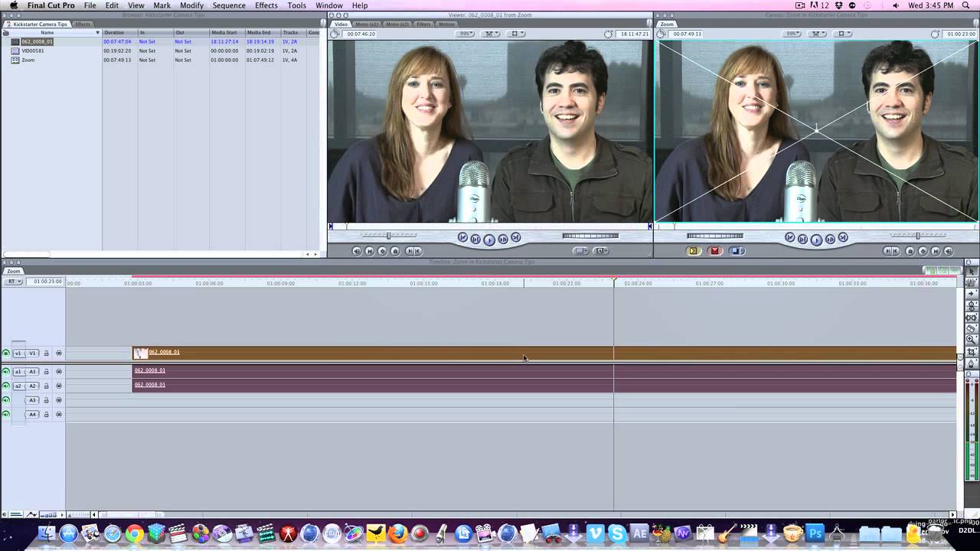Toggle Auto Select on A2 track
The height and width of the screenshot is (551, 980).
tap(59, 386)
